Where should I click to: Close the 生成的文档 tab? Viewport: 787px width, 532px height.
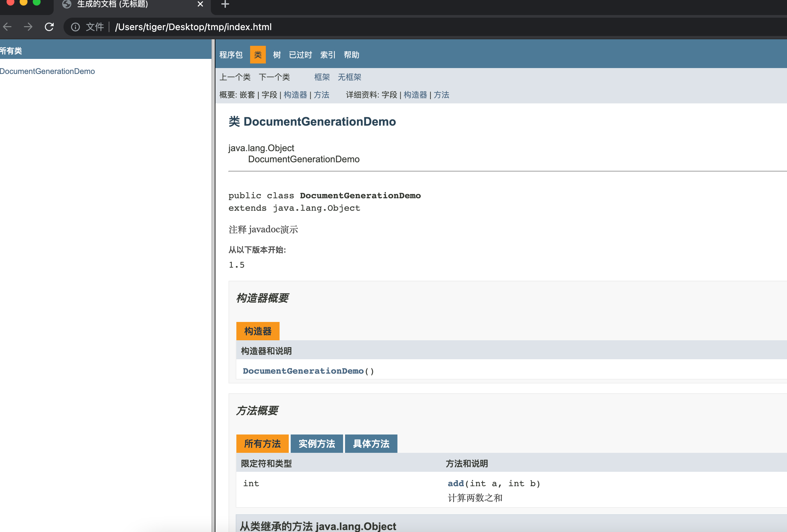coord(200,4)
